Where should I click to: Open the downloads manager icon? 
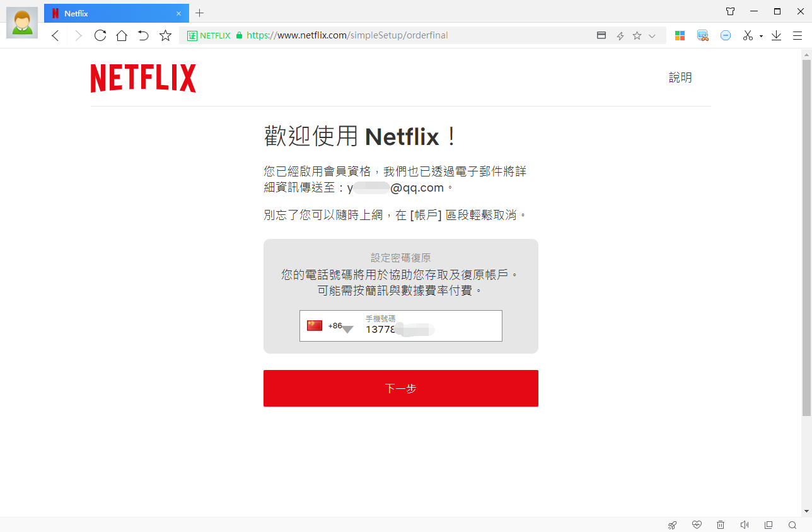pyautogui.click(x=776, y=36)
